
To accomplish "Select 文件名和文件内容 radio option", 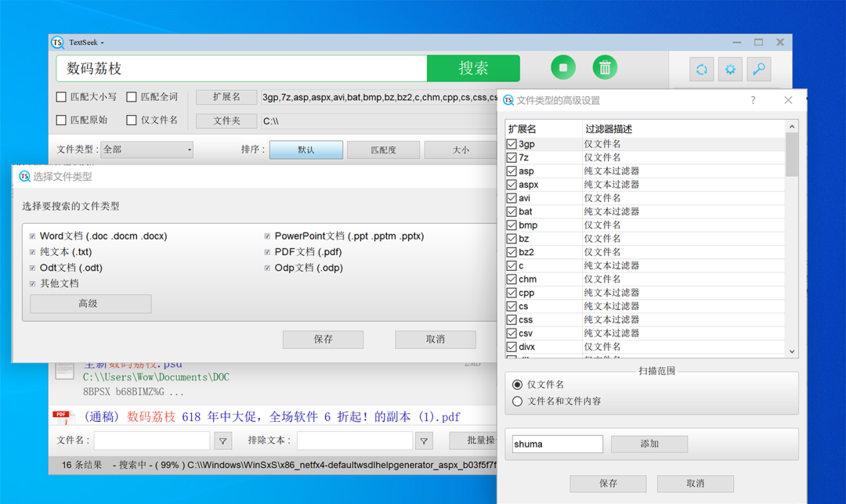I will coord(518,401).
